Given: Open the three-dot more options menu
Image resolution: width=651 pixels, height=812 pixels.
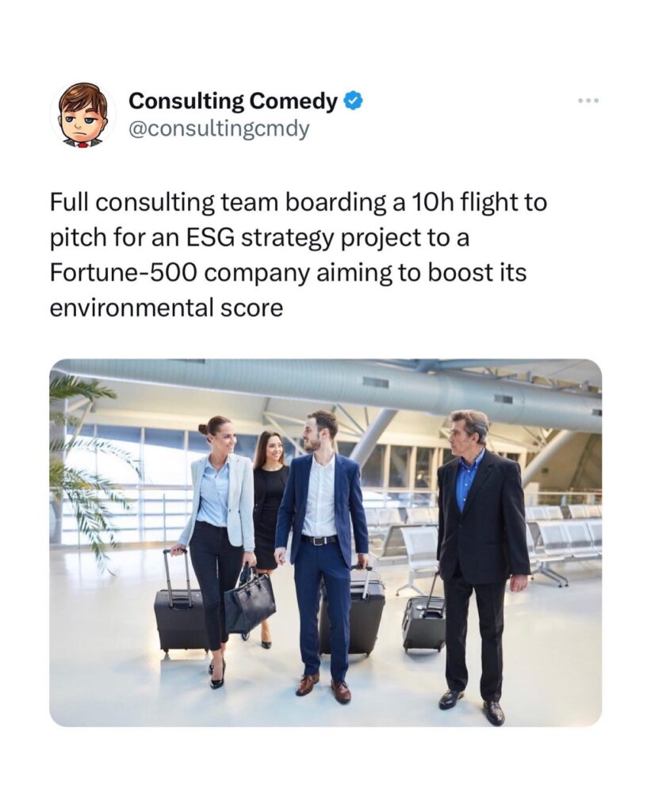Looking at the screenshot, I should pyautogui.click(x=588, y=101).
